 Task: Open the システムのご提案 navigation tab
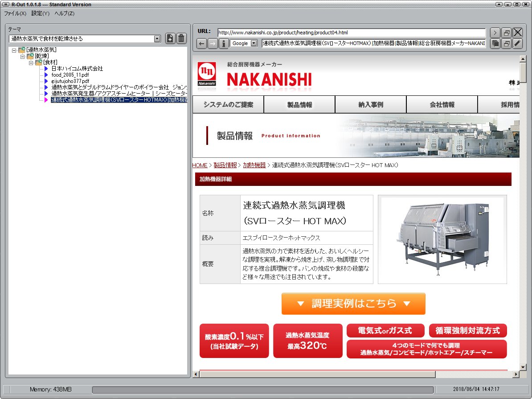click(x=228, y=105)
